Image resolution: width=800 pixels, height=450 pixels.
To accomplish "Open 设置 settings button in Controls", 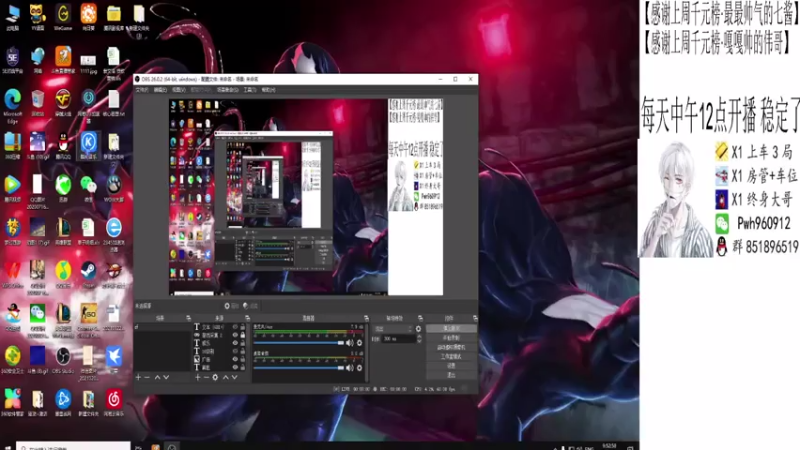I will click(451, 365).
